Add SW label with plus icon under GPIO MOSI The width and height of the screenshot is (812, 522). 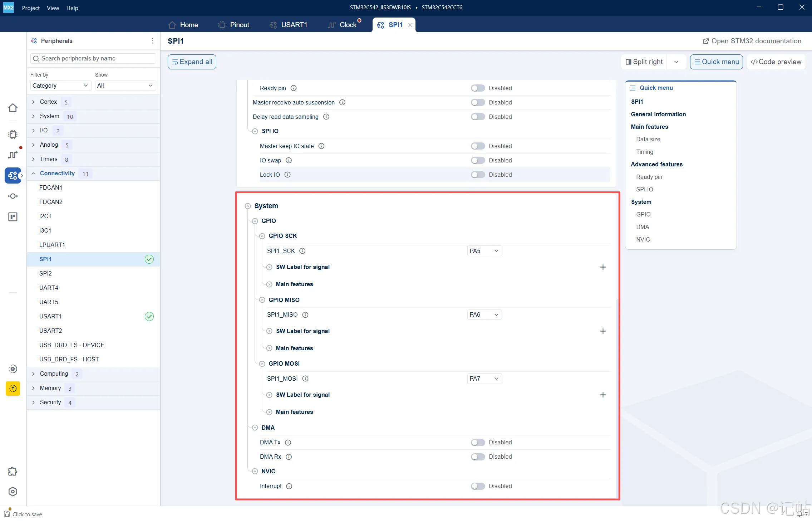point(603,395)
